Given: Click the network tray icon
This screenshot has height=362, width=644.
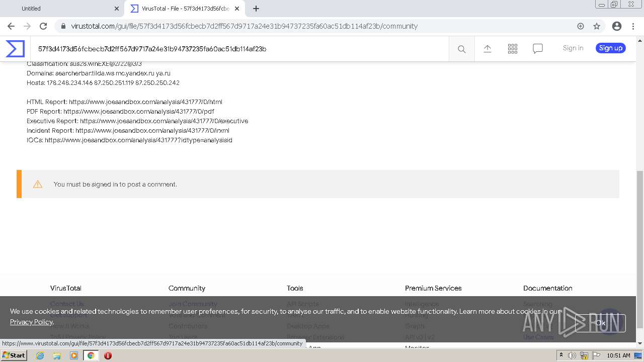Looking at the screenshot, I should (x=584, y=355).
